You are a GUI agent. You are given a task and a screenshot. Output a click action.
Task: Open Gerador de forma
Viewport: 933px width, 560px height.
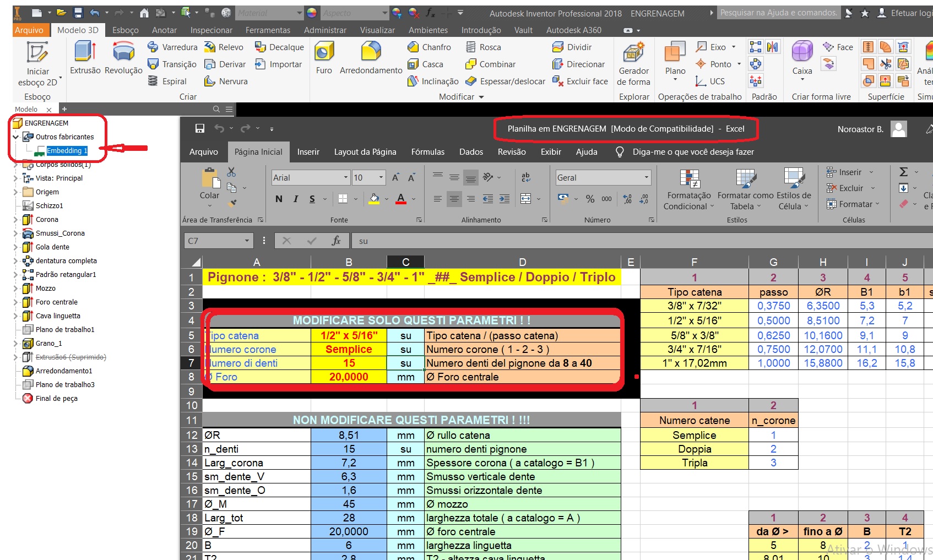633,64
